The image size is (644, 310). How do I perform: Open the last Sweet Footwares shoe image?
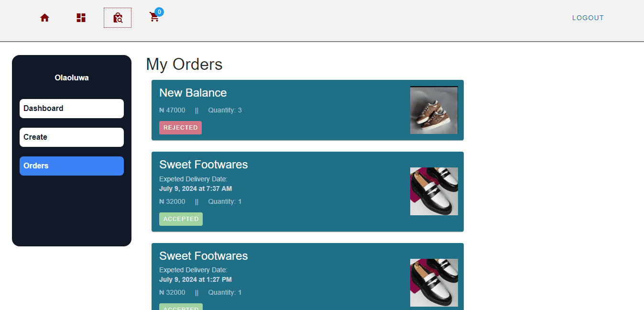(x=434, y=282)
